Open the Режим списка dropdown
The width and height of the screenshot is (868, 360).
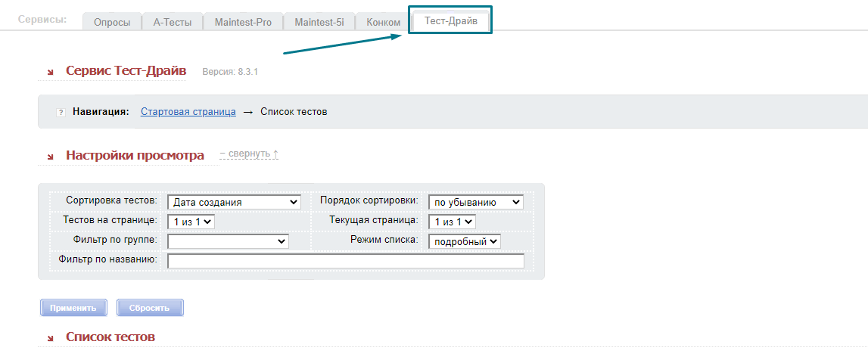(465, 241)
